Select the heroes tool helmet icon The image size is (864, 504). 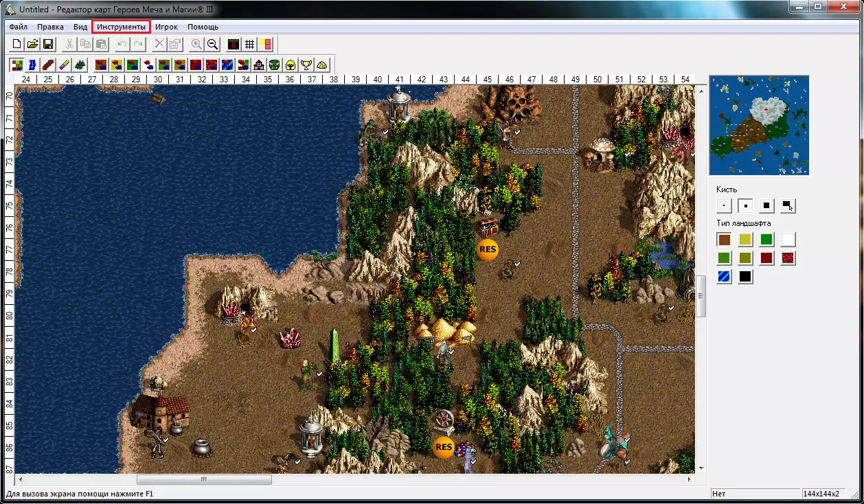coord(291,65)
